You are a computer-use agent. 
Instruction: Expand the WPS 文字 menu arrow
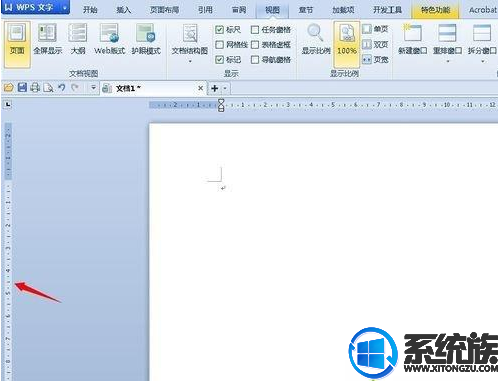click(65, 7)
